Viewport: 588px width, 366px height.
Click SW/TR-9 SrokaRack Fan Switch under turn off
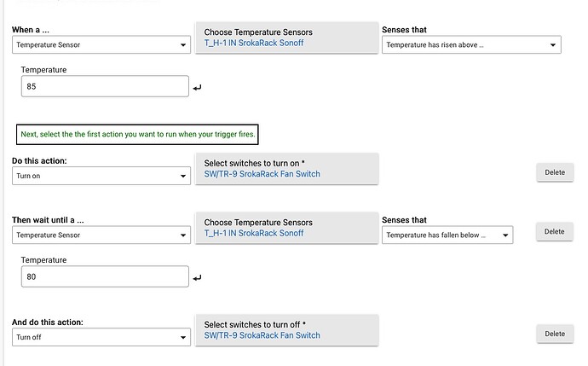tap(262, 335)
